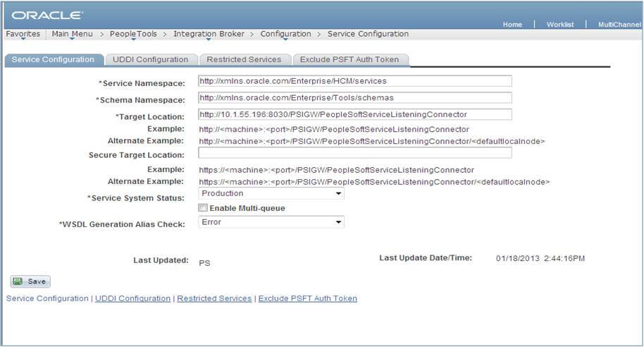Click the Target Location label
This screenshot has width=644, height=347.
[150, 117]
